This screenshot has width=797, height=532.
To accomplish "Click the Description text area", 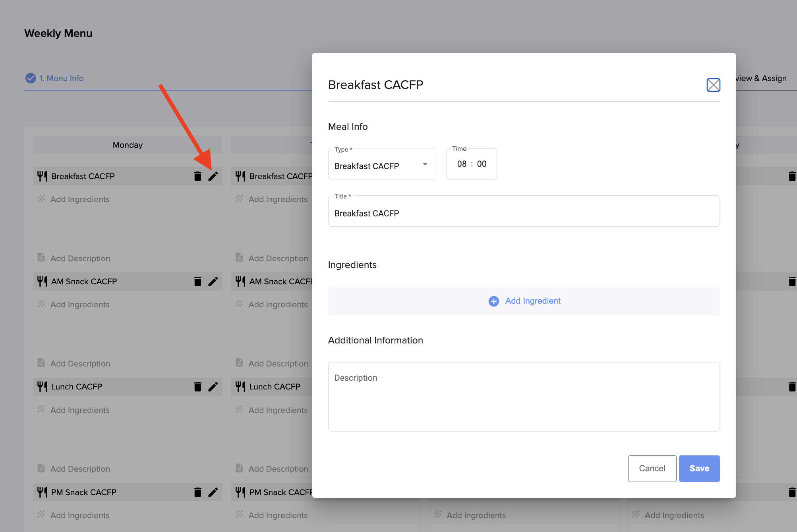I will click(x=523, y=397).
